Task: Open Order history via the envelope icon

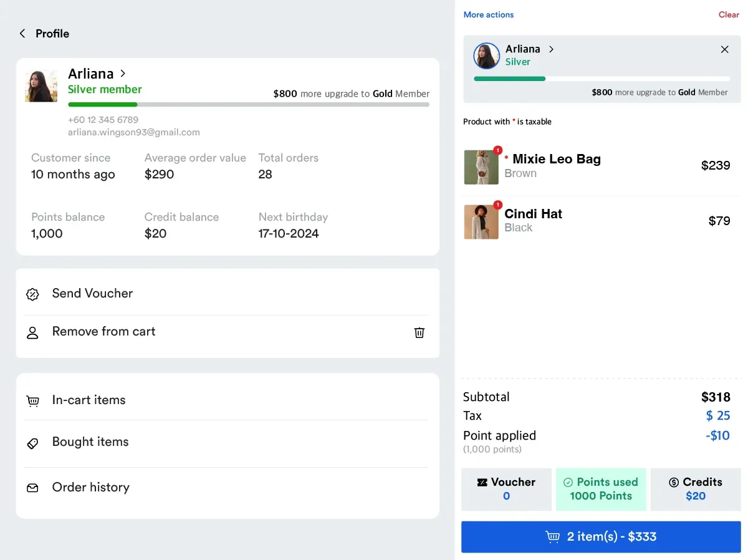Action: point(32,487)
